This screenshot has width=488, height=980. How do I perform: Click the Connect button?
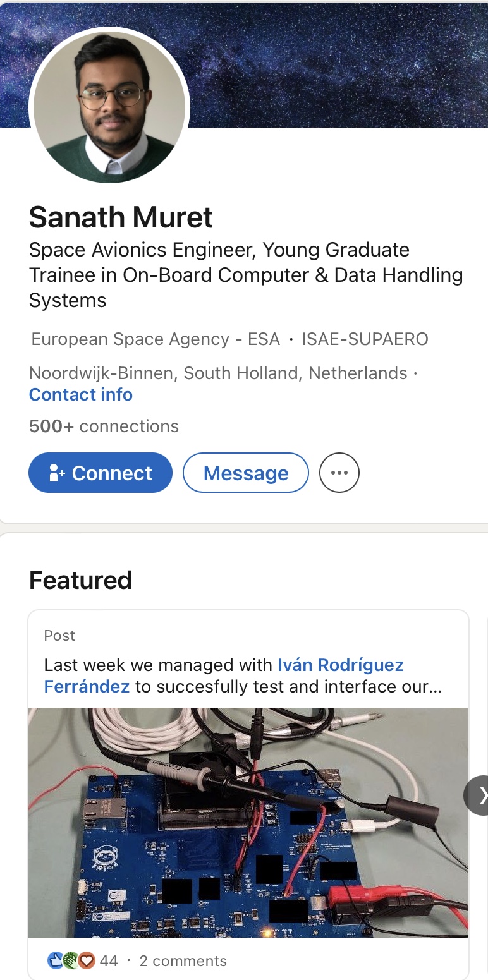101,473
